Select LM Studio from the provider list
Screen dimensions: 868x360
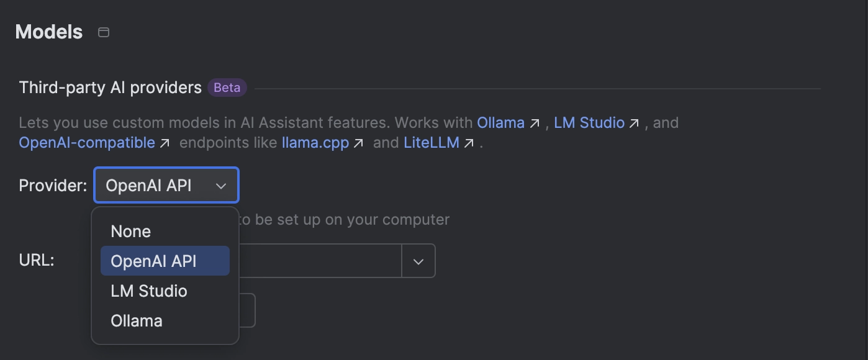[x=149, y=290]
